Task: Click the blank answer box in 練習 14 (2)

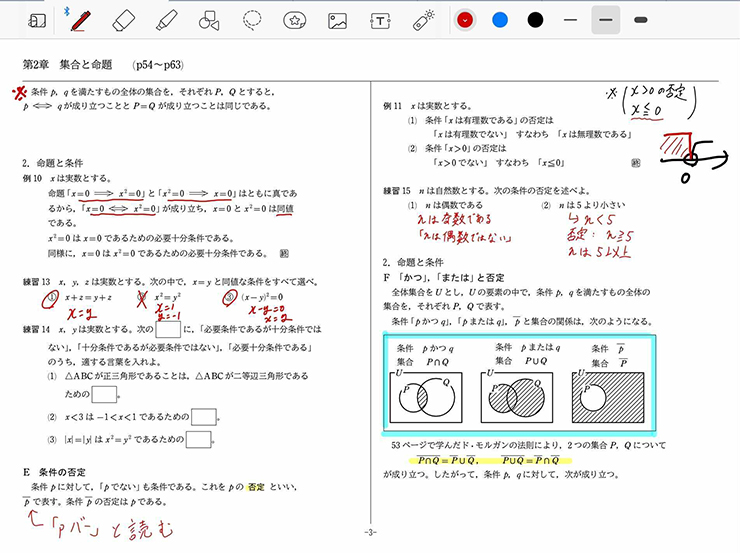Action: click(203, 417)
